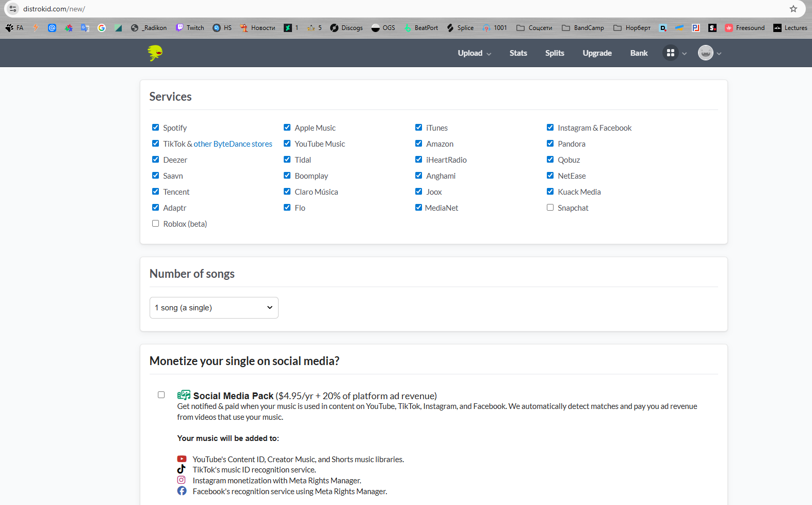Open the Splits page
This screenshot has width=812, height=505.
555,53
